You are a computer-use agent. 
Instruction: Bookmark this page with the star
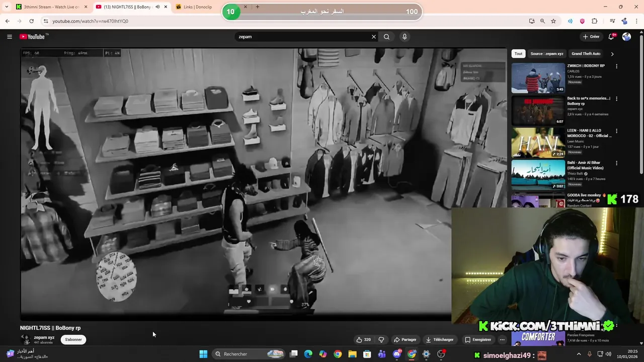(553, 21)
